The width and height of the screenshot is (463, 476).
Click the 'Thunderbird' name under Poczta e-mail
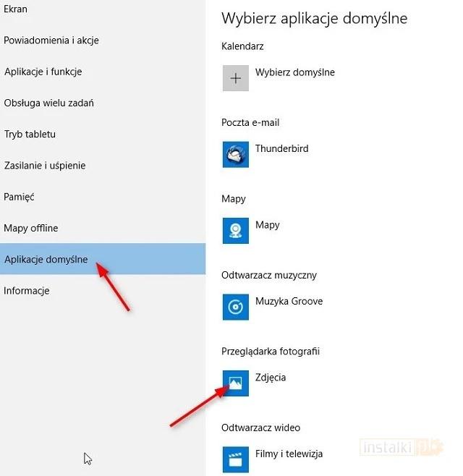(x=282, y=148)
